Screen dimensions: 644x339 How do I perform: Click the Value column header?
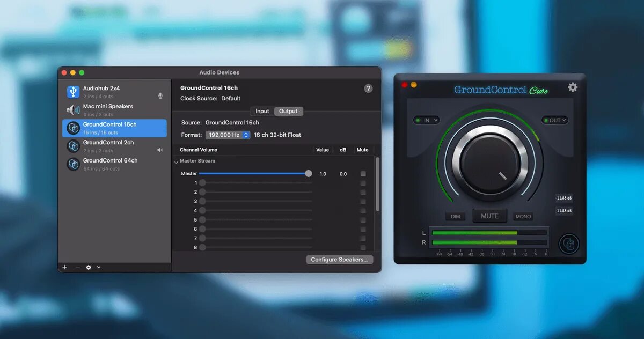click(x=323, y=150)
